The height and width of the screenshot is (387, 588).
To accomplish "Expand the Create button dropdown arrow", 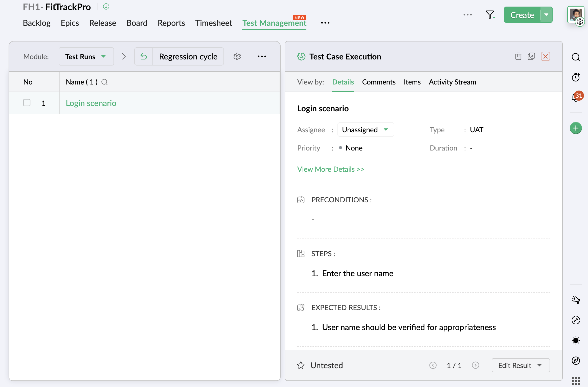I will [x=546, y=15].
